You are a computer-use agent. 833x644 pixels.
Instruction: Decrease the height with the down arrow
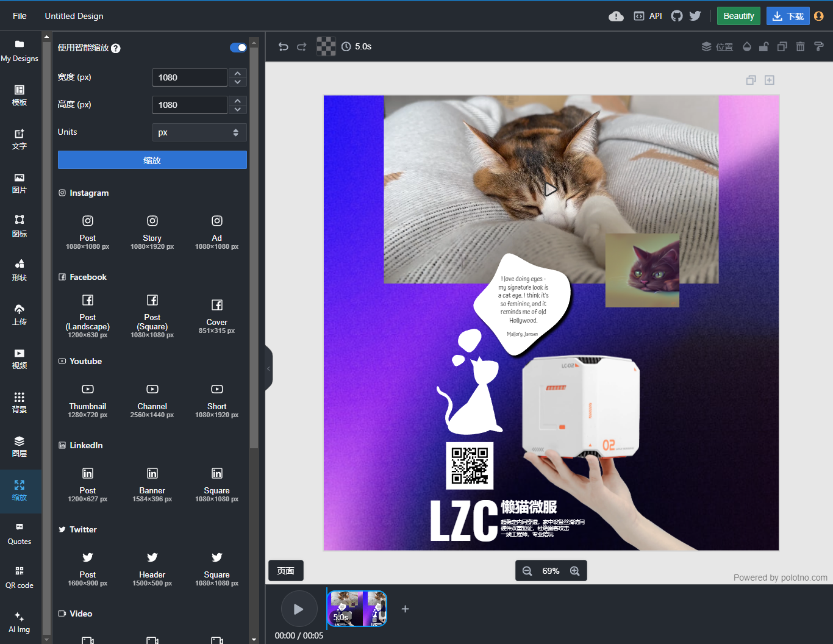(238, 109)
